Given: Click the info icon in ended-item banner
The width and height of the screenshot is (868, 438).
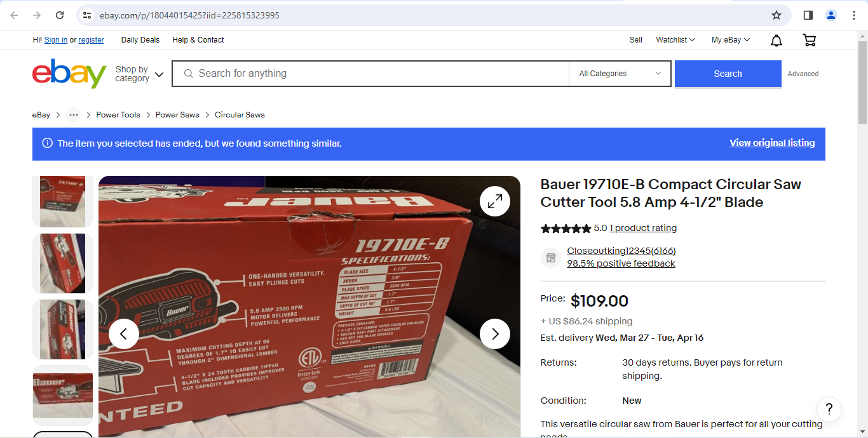Looking at the screenshot, I should (47, 143).
